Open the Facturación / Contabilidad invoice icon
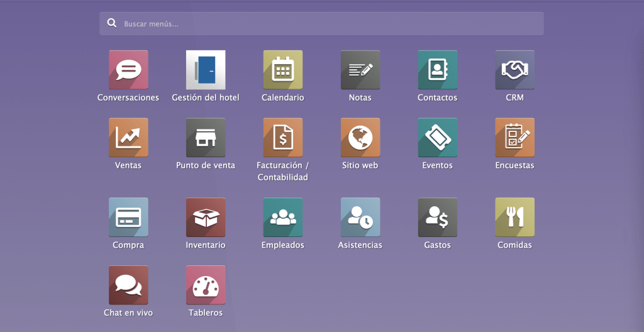Image resolution: width=644 pixels, height=332 pixels. tap(283, 138)
